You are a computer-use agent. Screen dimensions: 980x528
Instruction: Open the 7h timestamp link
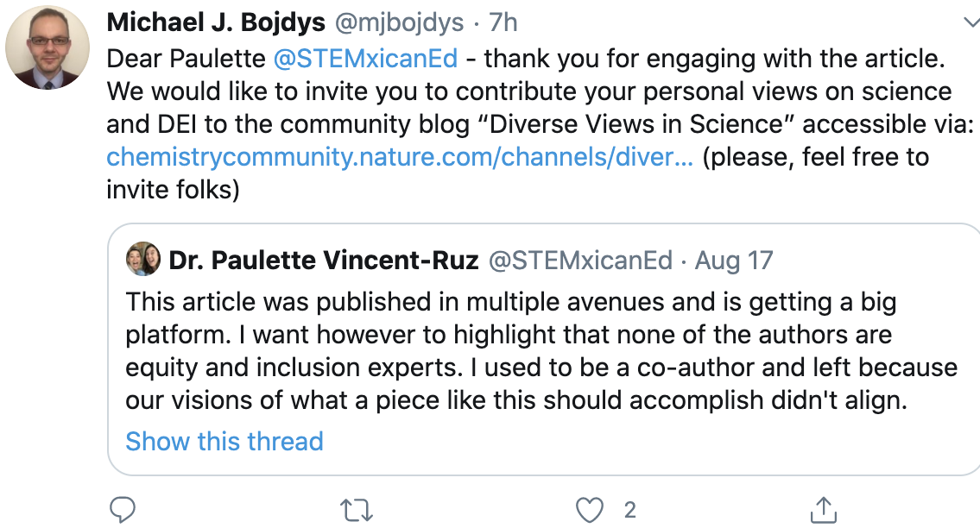504,23
